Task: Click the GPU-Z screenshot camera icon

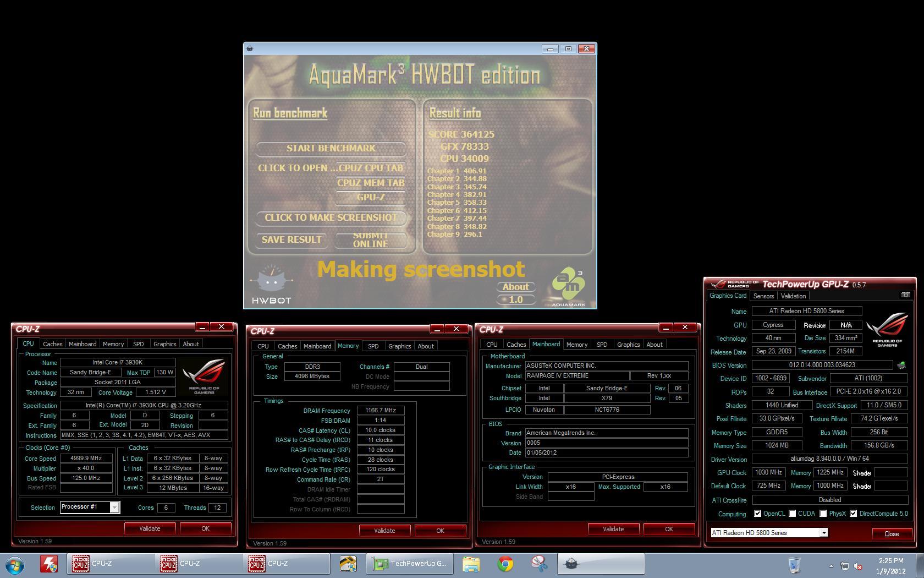Action: tap(905, 295)
